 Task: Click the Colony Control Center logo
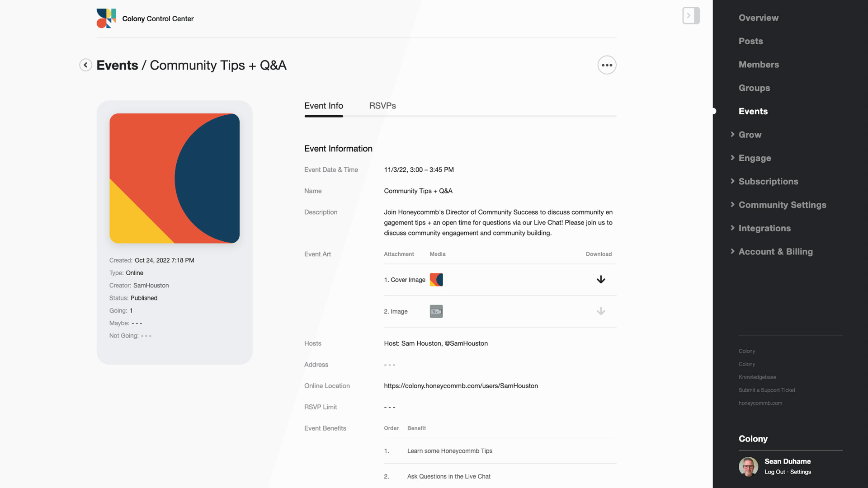106,19
